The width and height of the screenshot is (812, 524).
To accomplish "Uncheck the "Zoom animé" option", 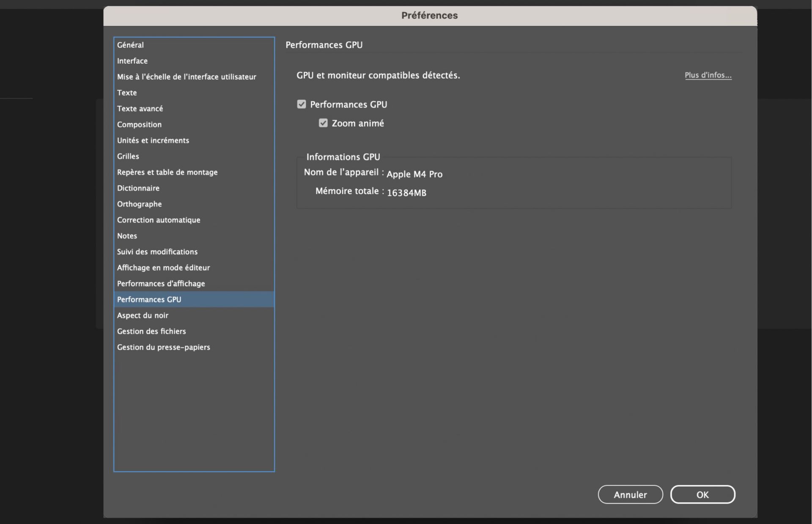I will pos(323,123).
